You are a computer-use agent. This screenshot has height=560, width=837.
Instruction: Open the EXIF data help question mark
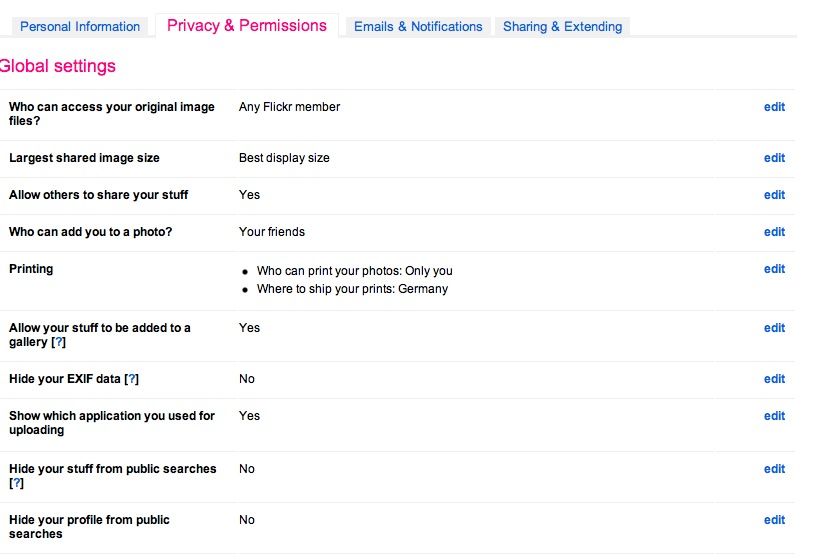tap(131, 380)
